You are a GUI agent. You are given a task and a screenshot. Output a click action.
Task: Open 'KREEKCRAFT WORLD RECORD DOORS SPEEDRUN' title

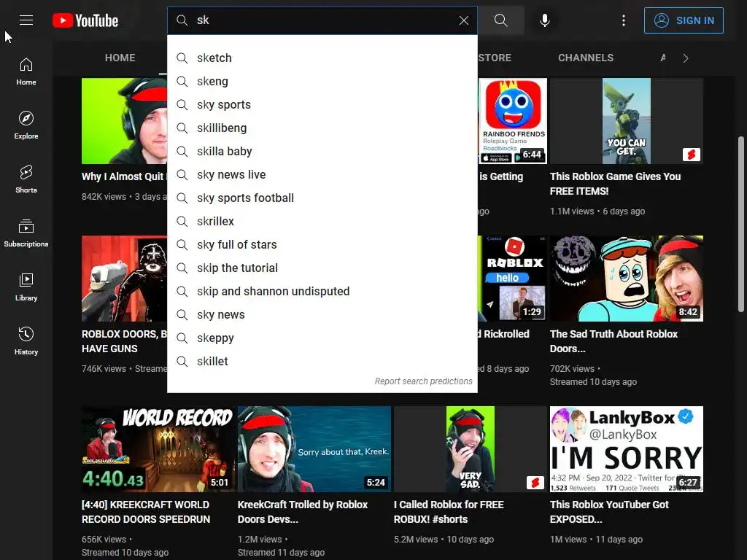tap(146, 512)
